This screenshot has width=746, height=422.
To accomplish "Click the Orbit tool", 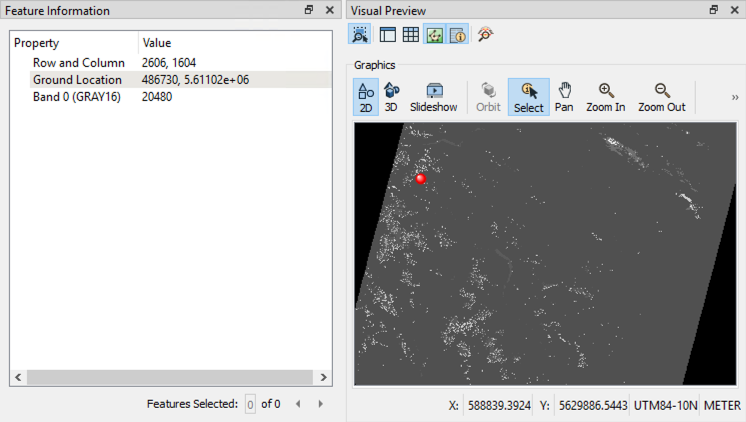I will (x=488, y=97).
